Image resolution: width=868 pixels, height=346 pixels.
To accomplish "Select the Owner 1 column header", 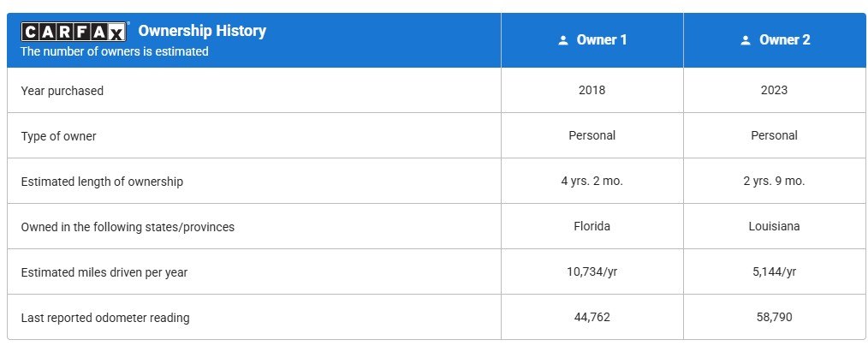I will (x=601, y=40).
